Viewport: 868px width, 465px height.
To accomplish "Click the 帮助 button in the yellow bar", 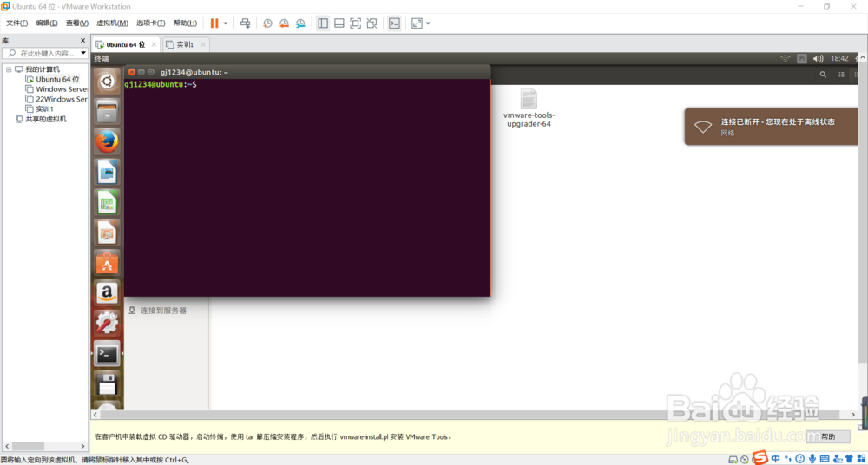I will [827, 436].
